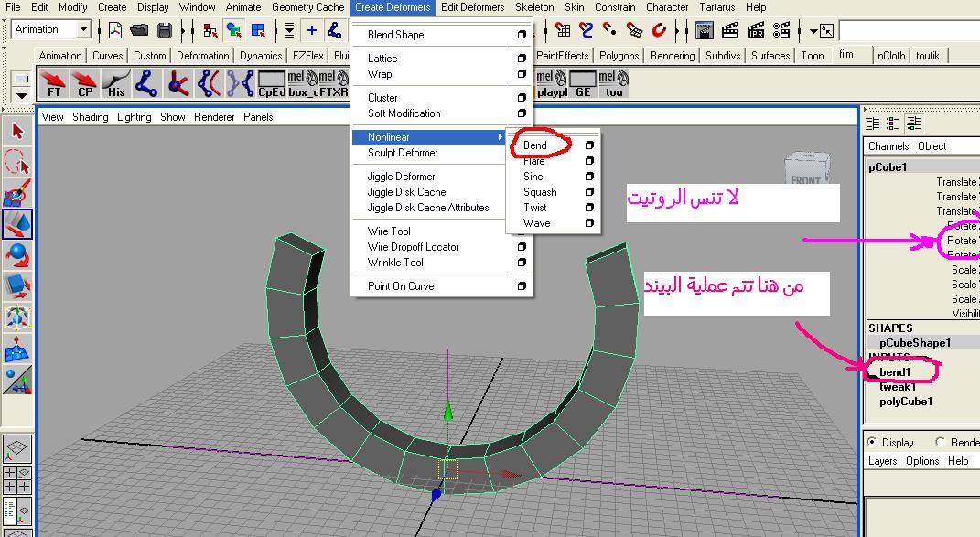Open the viewport Shading menu
The height and width of the screenshot is (537, 980).
[90, 117]
